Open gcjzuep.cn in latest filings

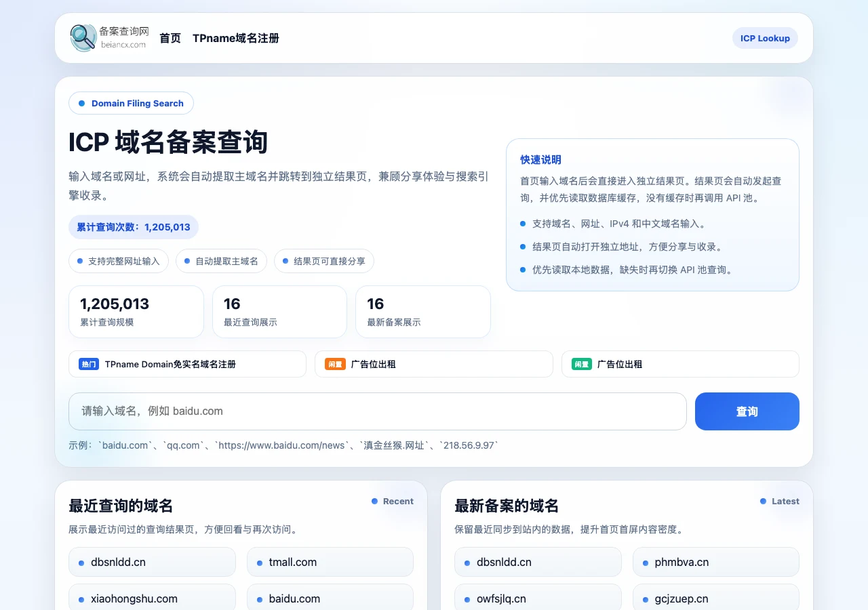tap(716, 598)
